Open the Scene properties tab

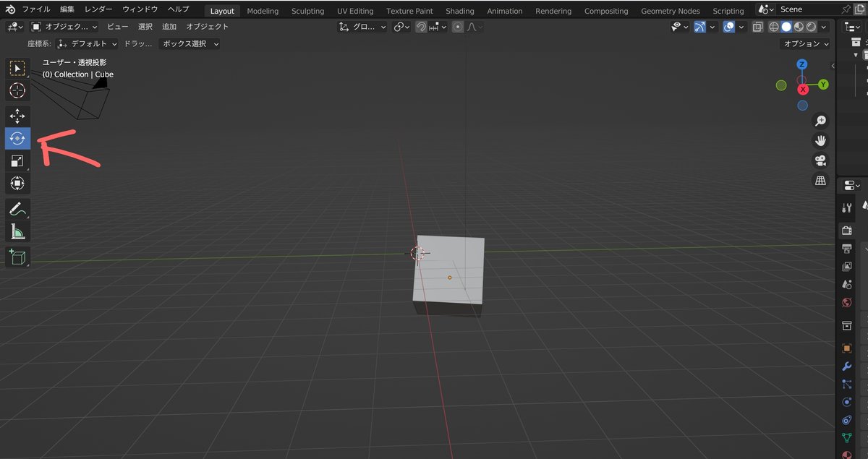pyautogui.click(x=847, y=285)
